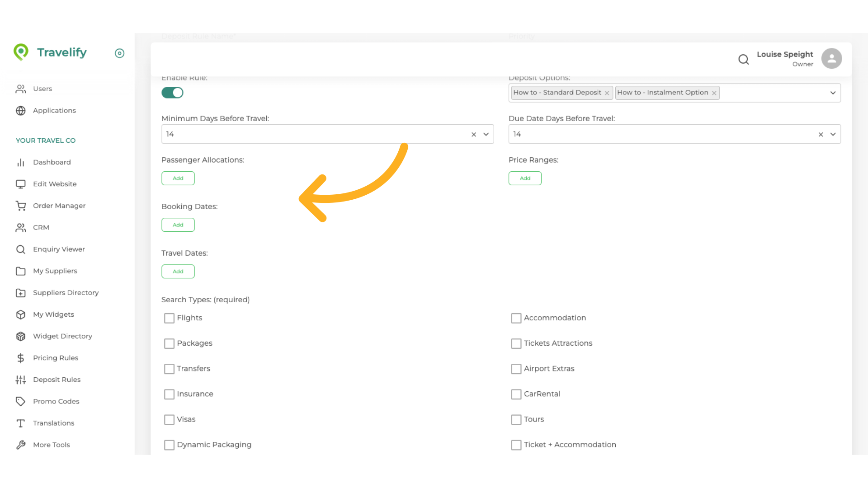Screen dimensions: 868x488
Task: Click the search magnifier icon in header
Action: tap(743, 59)
